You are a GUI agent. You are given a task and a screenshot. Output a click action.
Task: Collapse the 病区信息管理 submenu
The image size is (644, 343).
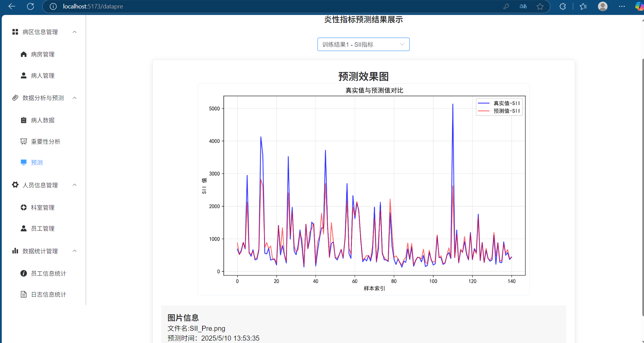click(75, 32)
